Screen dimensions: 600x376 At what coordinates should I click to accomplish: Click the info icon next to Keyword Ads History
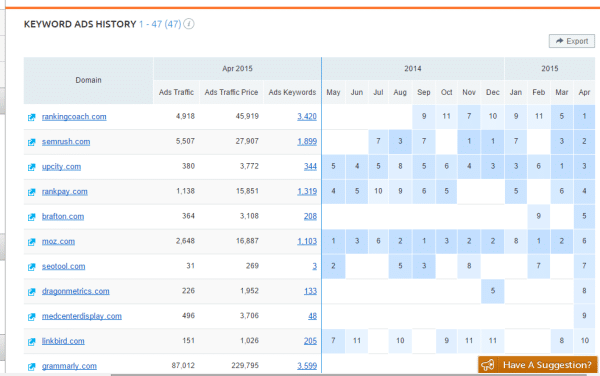189,24
